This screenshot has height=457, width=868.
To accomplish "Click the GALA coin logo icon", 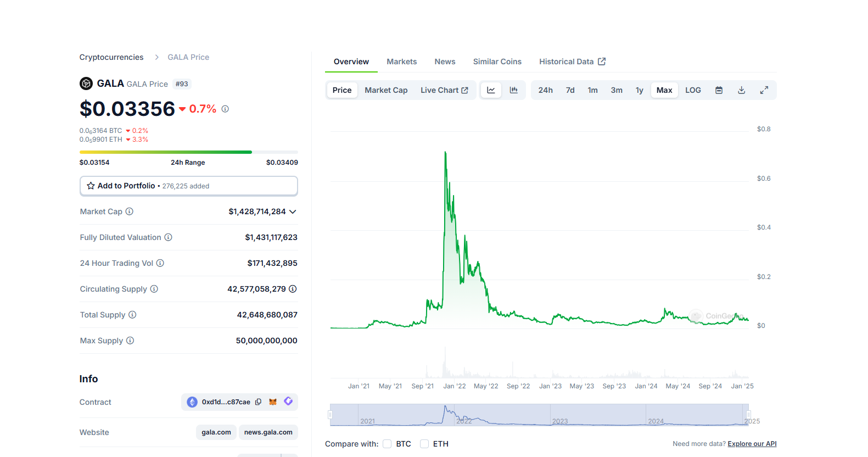I will click(x=86, y=83).
